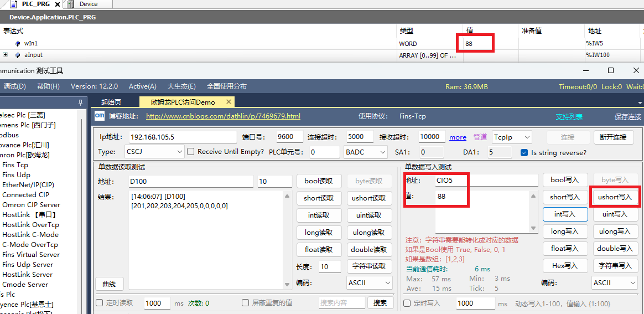Open the 调试(D) menu
The width and height of the screenshot is (644, 314).
pyautogui.click(x=14, y=86)
